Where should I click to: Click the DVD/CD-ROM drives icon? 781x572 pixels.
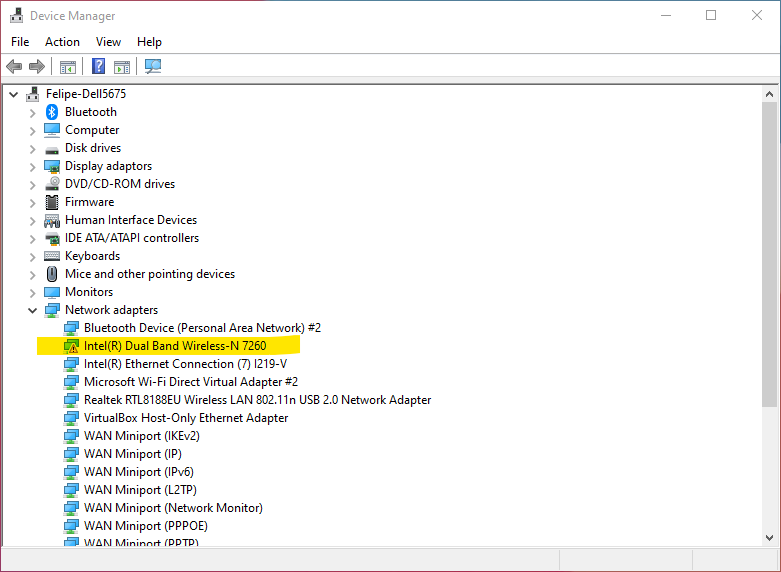pos(52,184)
